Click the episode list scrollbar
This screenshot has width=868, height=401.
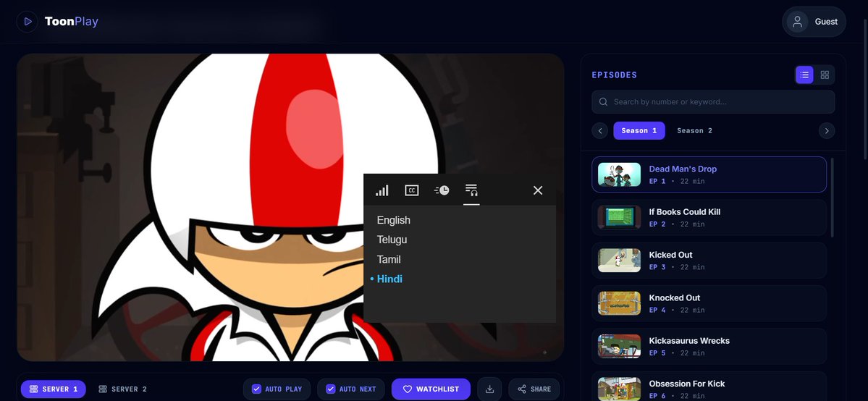click(832, 197)
